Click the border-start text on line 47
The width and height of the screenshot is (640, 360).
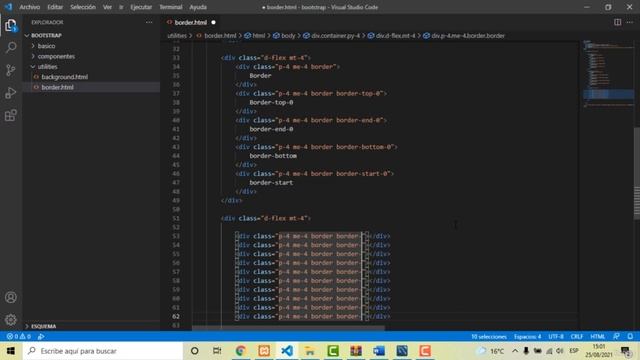pyautogui.click(x=271, y=182)
